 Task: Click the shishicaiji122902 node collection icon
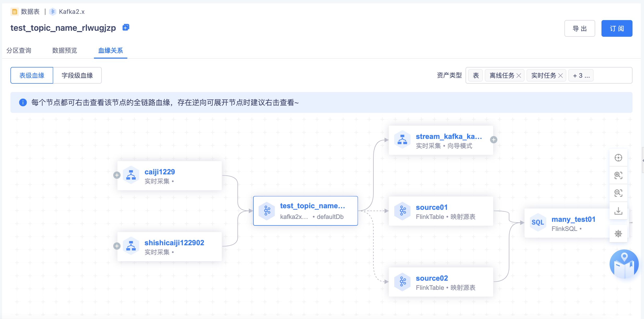pyautogui.click(x=131, y=246)
